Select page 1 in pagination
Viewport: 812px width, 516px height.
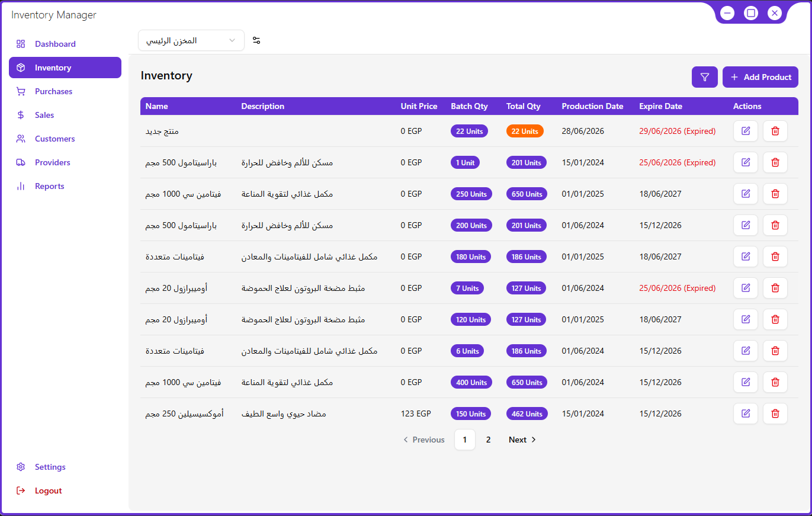coord(465,440)
